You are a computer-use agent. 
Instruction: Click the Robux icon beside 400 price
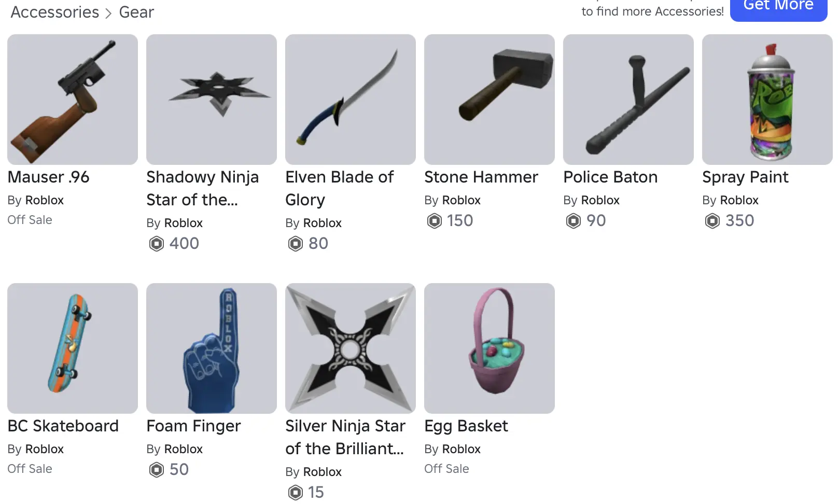pos(157,244)
